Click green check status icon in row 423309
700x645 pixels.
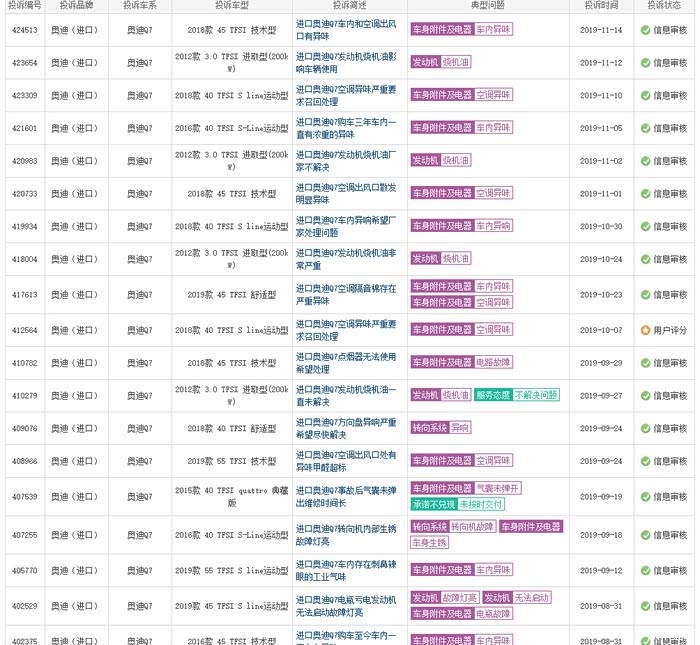[645, 96]
